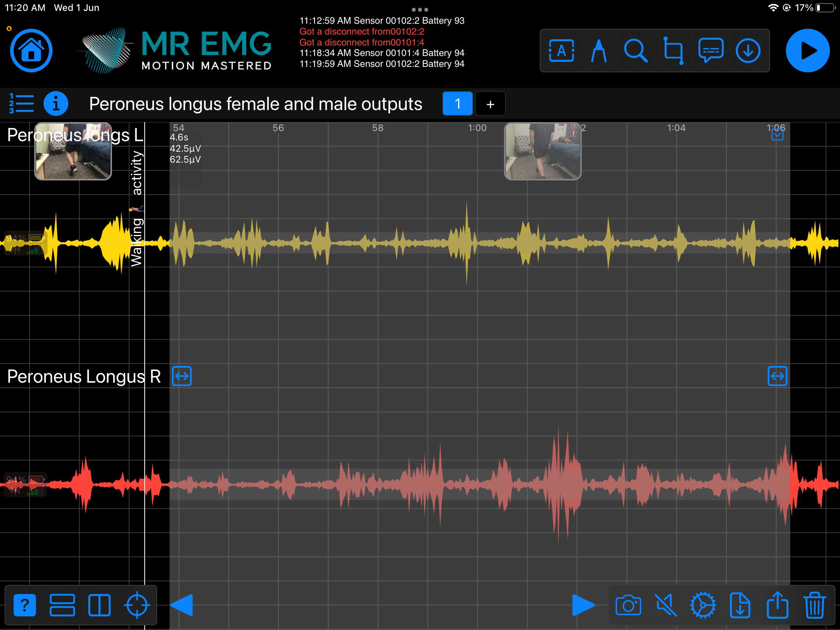Viewport: 840px width, 630px height.
Task: Tap the 'Got a disconnect from00102:2' message
Action: tap(362, 31)
